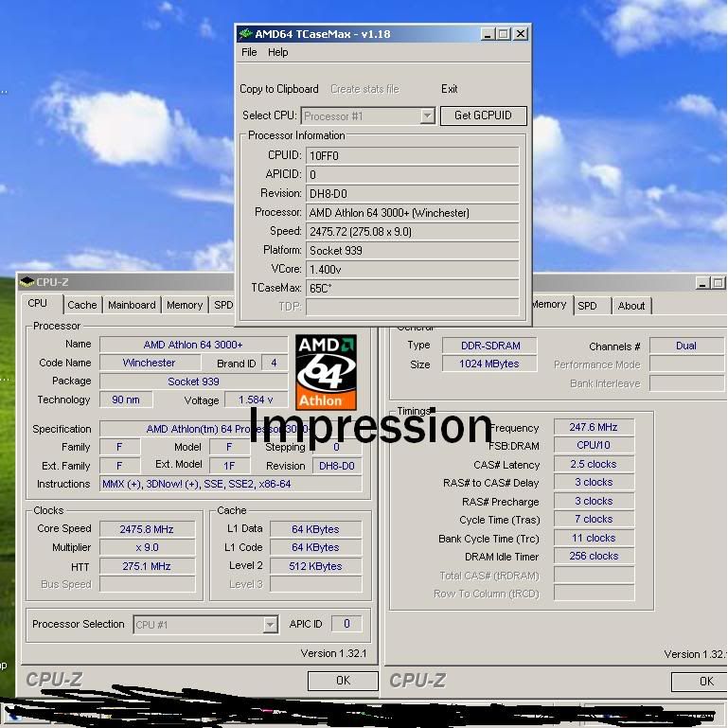
Task: Click the Bank Cycle Time value 11 clocks
Action: (x=594, y=538)
